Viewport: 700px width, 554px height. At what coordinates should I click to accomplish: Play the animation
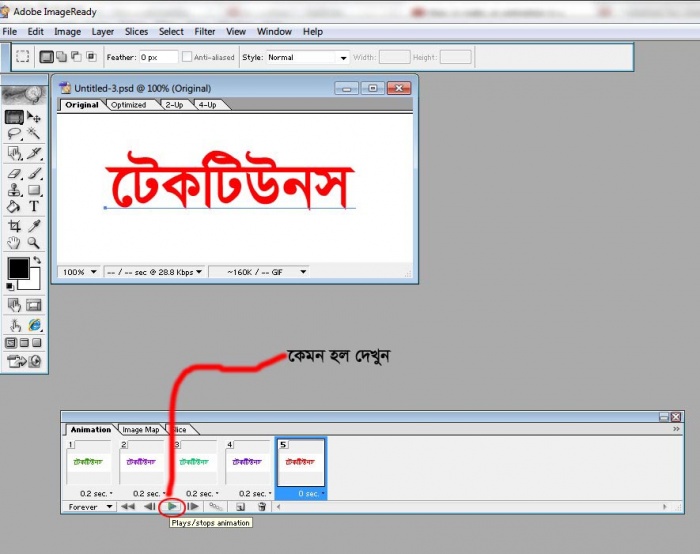pos(172,507)
